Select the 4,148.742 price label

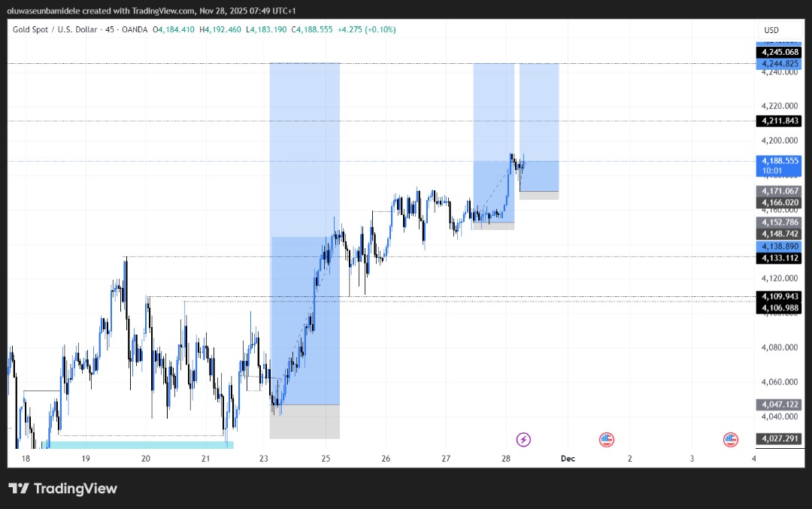pos(779,234)
